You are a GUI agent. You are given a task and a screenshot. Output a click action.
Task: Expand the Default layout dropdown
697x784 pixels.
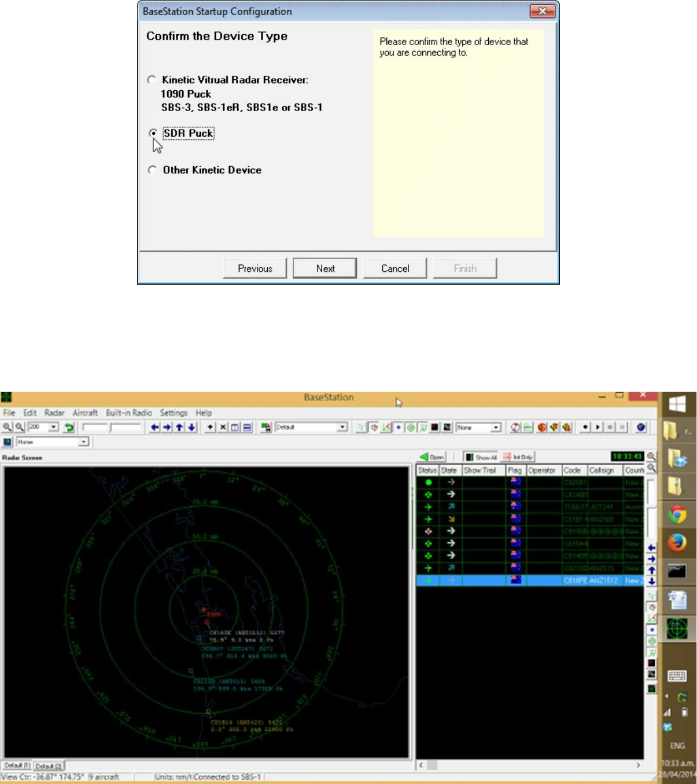(x=342, y=427)
